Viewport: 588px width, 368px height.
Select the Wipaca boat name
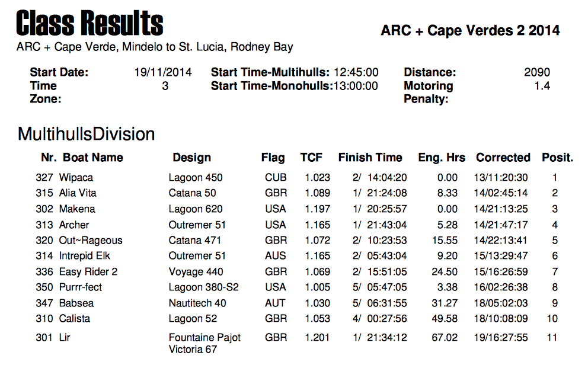click(76, 178)
